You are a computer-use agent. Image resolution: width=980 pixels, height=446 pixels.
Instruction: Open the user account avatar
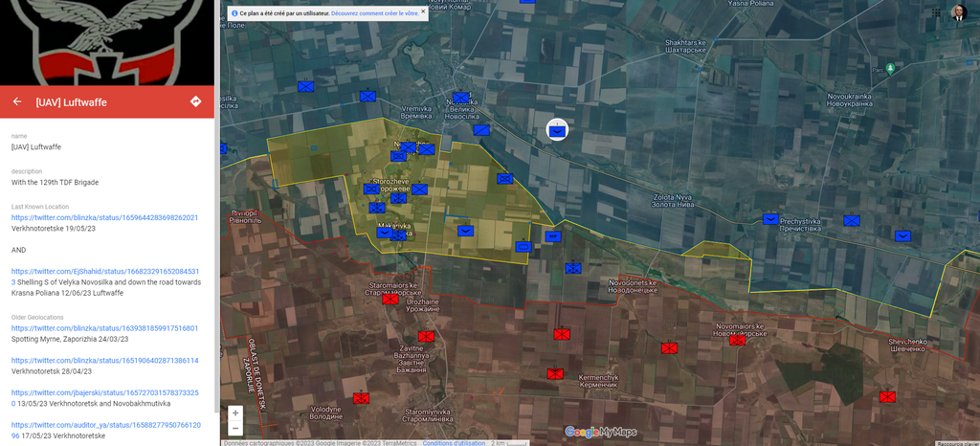point(958,12)
